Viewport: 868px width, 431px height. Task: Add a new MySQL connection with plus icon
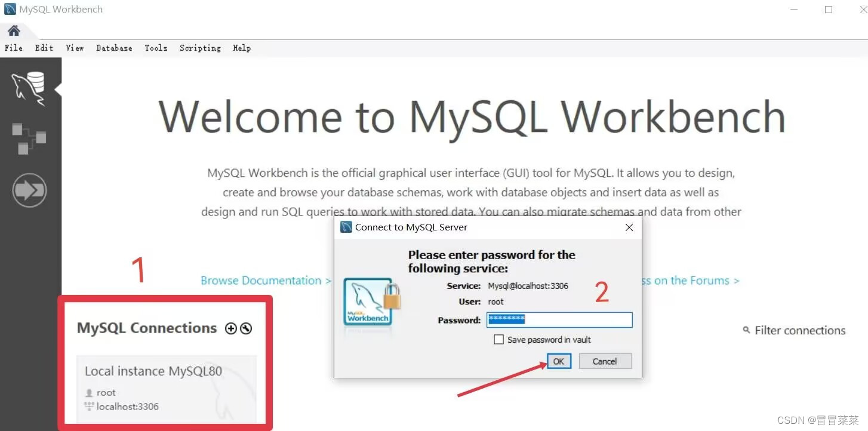tap(231, 328)
